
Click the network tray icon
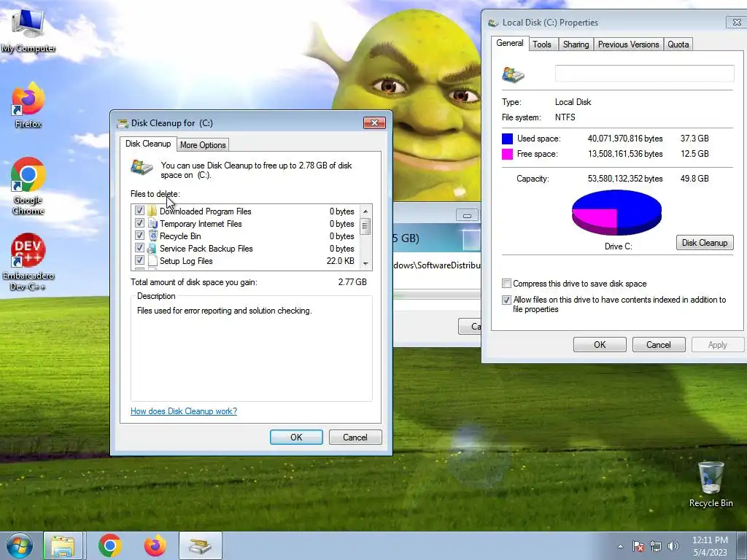click(656, 546)
